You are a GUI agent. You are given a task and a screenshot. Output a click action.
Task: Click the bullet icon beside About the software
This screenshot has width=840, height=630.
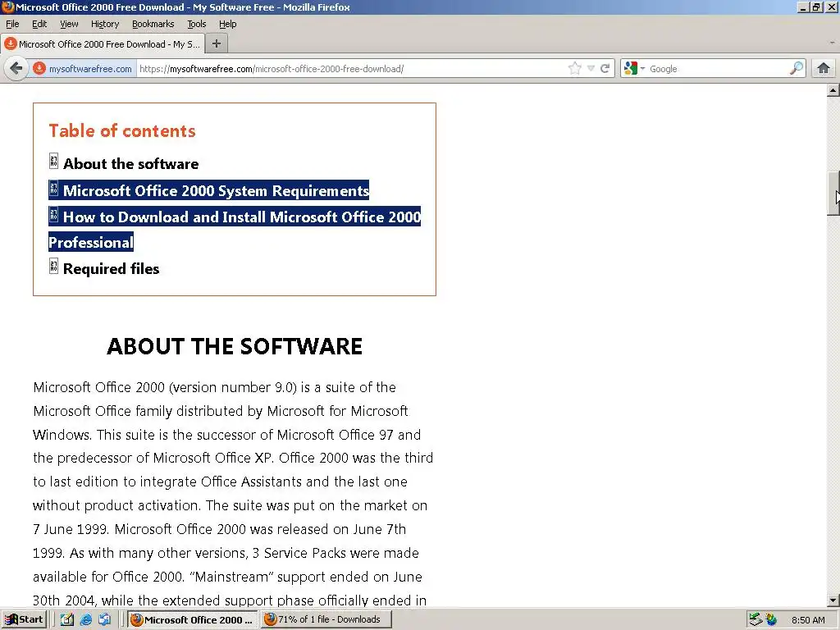53,161
